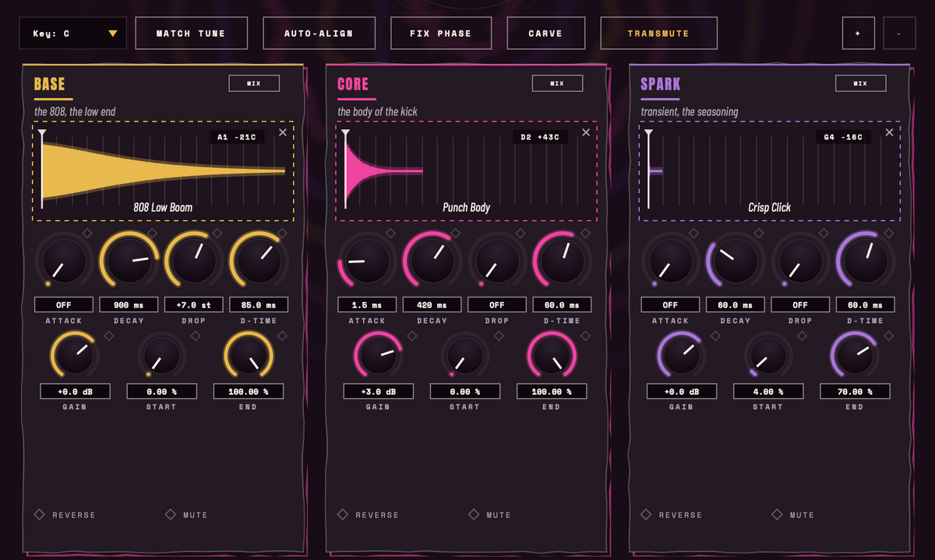Open the Key: C dropdown
Image resolution: width=935 pixels, height=560 pixels.
pos(73,33)
